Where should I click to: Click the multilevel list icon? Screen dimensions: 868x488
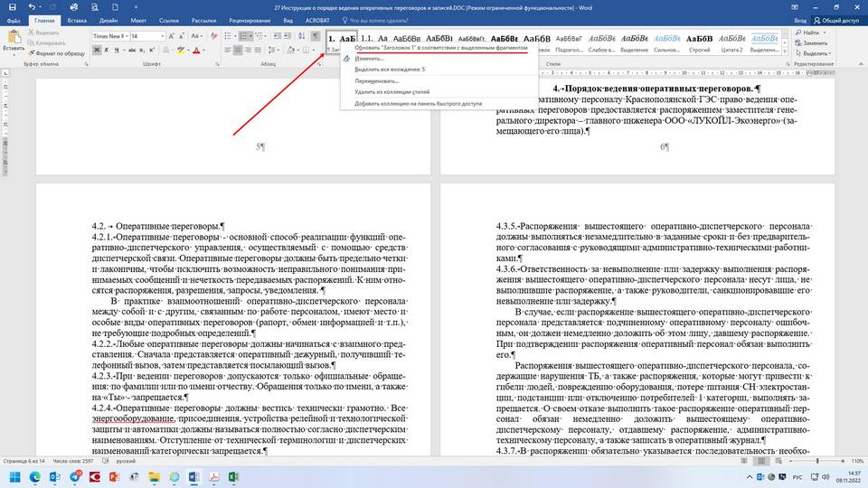(x=259, y=36)
